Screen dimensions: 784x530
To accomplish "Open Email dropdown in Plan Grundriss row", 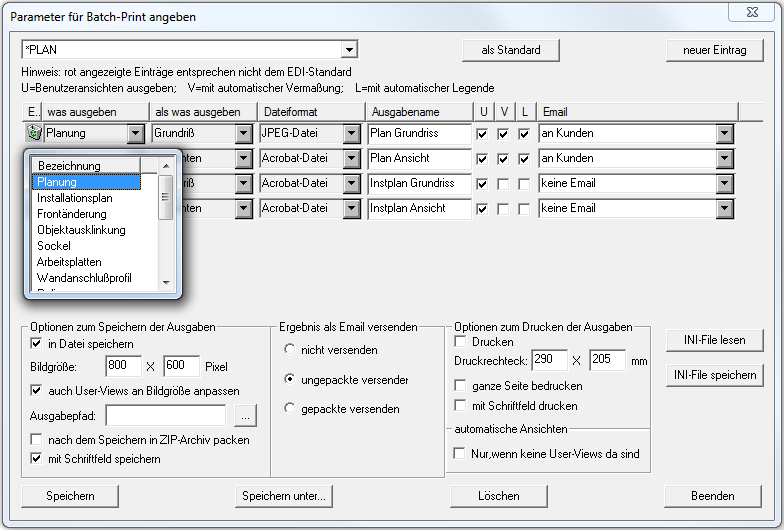I will pos(724,134).
